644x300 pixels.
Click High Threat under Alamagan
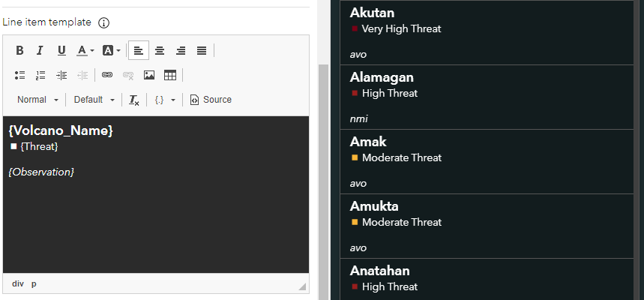click(390, 93)
